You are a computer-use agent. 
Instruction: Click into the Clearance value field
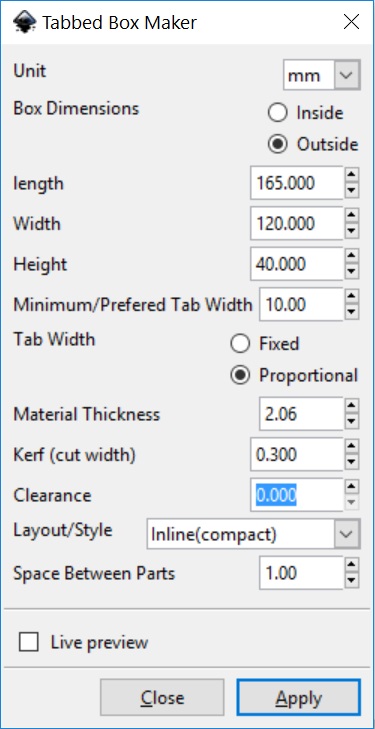[296, 495]
